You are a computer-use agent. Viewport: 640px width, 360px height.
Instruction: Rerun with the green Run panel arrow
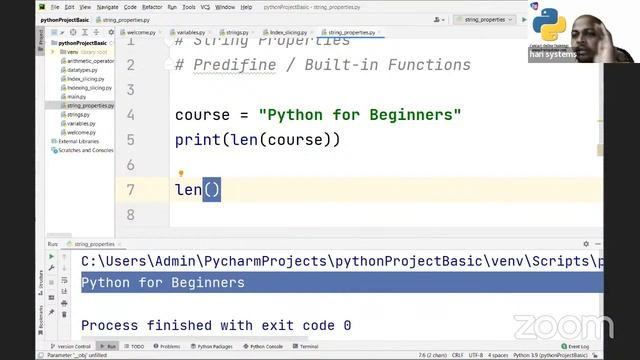click(51, 256)
